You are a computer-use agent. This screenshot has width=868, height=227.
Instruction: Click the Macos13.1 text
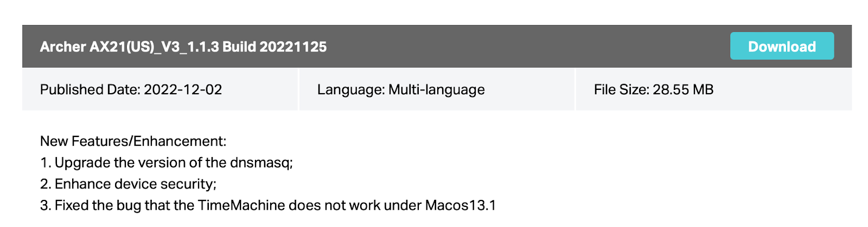(x=461, y=205)
